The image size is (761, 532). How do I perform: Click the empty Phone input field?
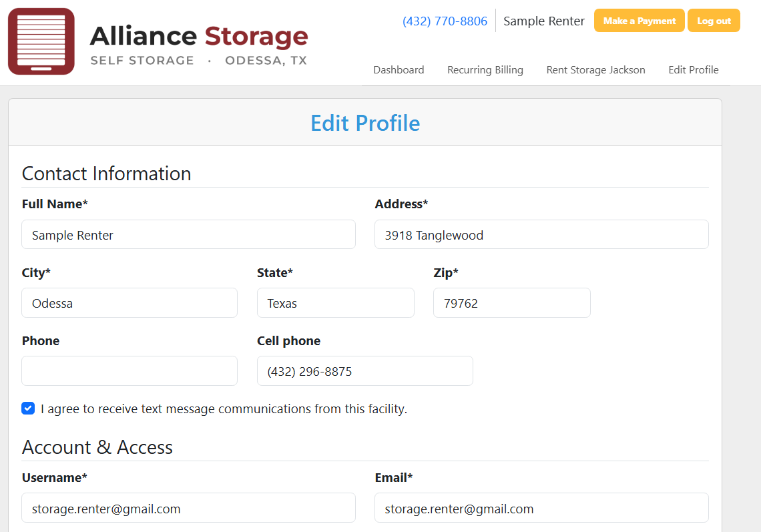click(130, 371)
